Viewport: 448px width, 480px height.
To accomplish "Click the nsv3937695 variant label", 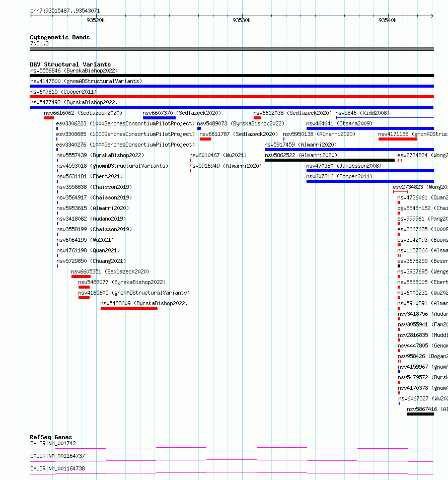I will pos(423,271).
